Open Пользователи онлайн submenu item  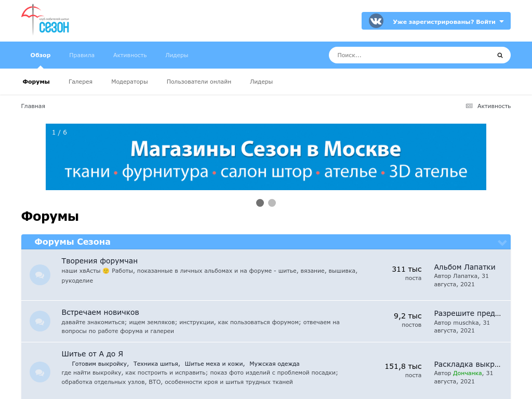(x=198, y=82)
